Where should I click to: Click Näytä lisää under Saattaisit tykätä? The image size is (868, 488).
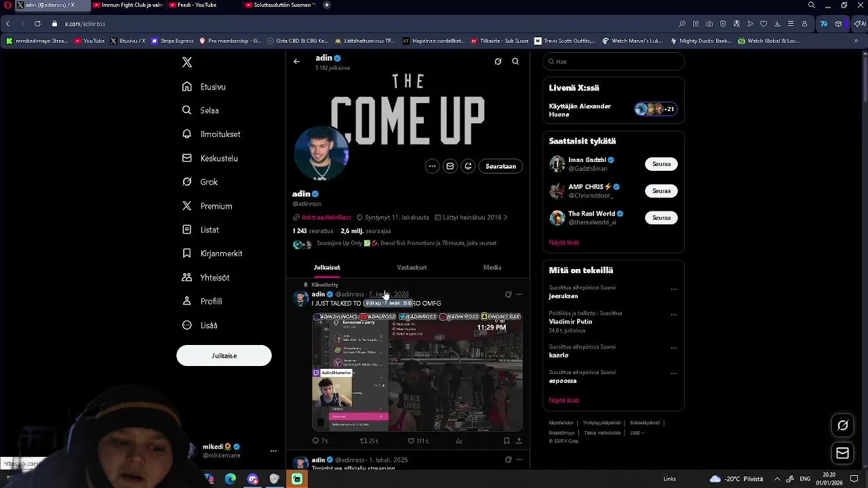coord(564,243)
